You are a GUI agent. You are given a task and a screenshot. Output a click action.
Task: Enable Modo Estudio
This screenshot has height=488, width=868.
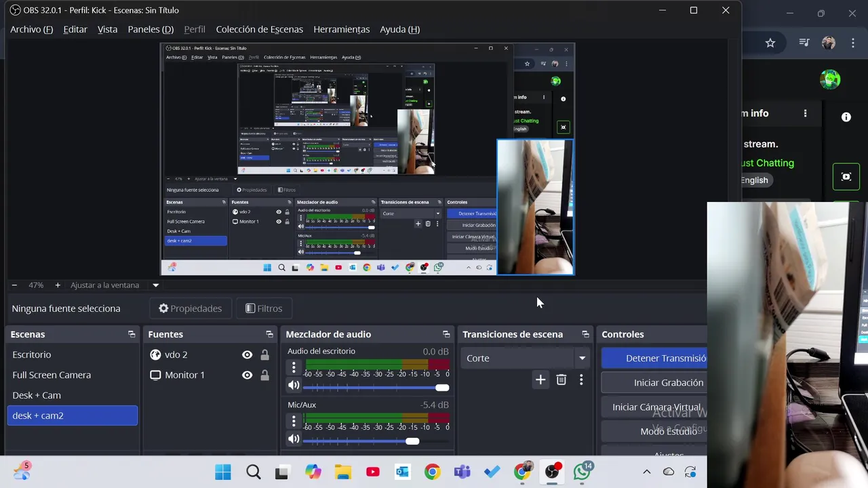click(654, 431)
